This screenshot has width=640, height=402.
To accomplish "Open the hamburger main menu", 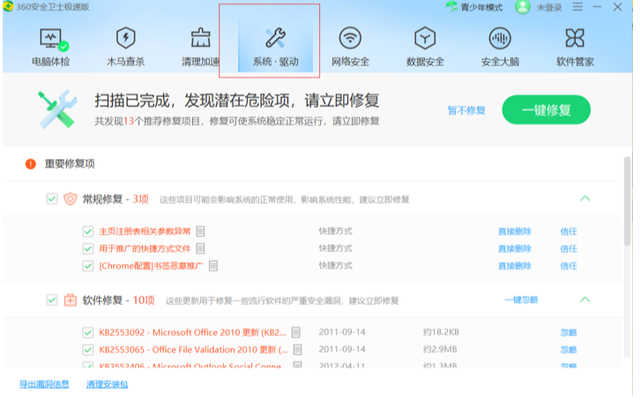I will pyautogui.click(x=578, y=7).
